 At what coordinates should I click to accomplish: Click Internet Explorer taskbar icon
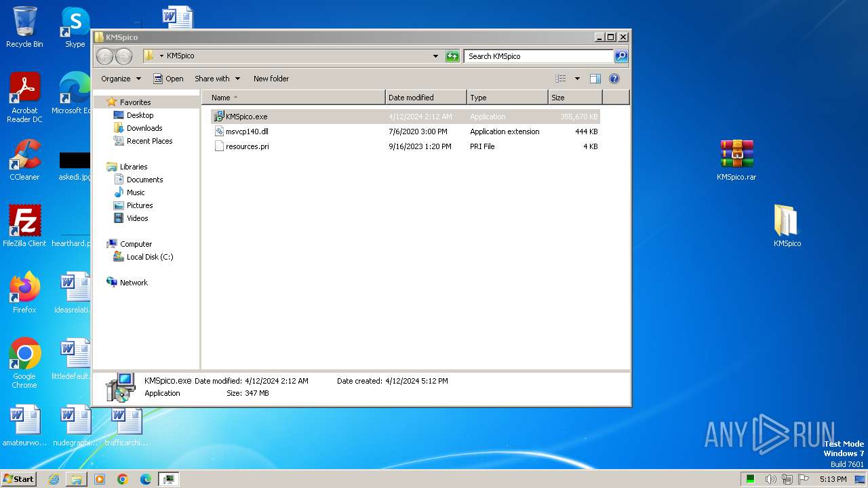point(54,479)
